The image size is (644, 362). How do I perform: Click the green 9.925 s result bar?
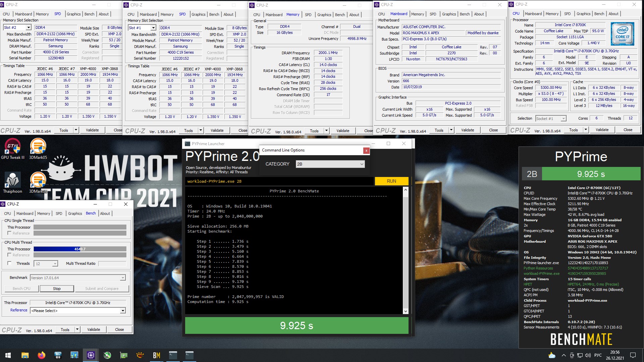click(297, 325)
